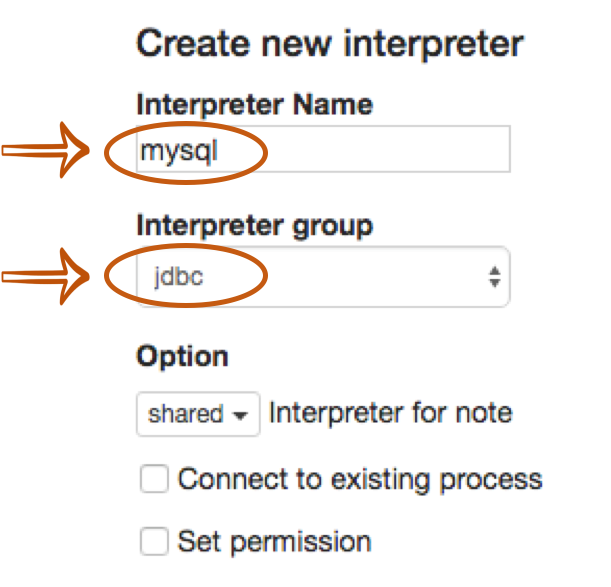The width and height of the screenshot is (611, 587).
Task: Click the Interpreter for note text
Action: [390, 413]
